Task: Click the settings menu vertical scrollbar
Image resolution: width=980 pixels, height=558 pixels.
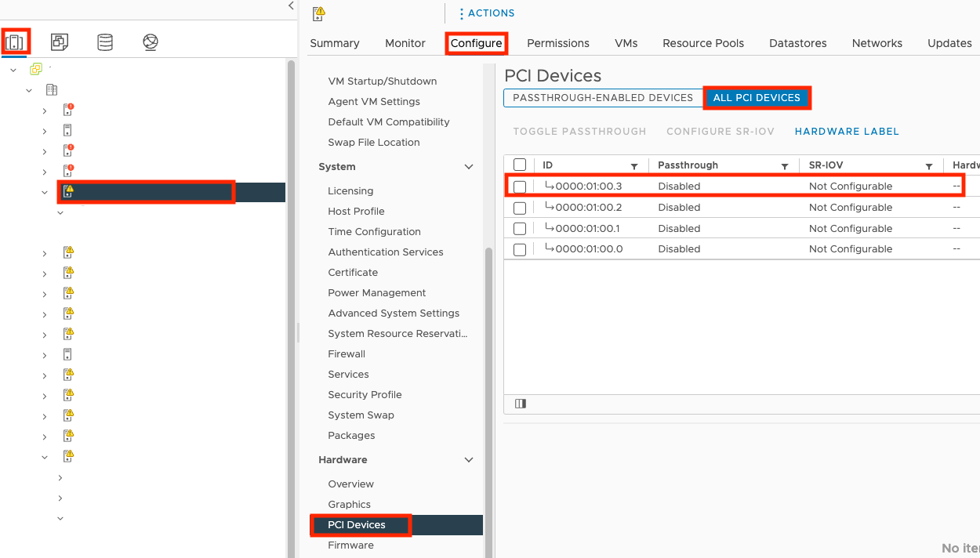Action: [x=488, y=392]
